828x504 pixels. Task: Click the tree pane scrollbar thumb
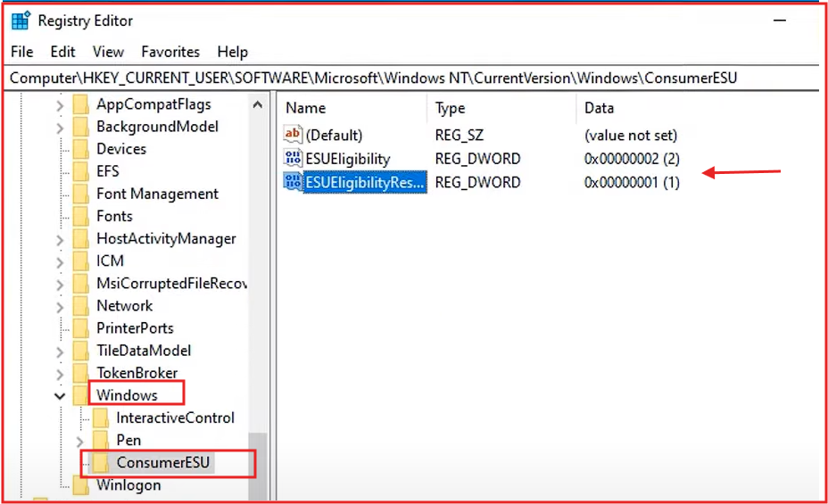(258, 467)
